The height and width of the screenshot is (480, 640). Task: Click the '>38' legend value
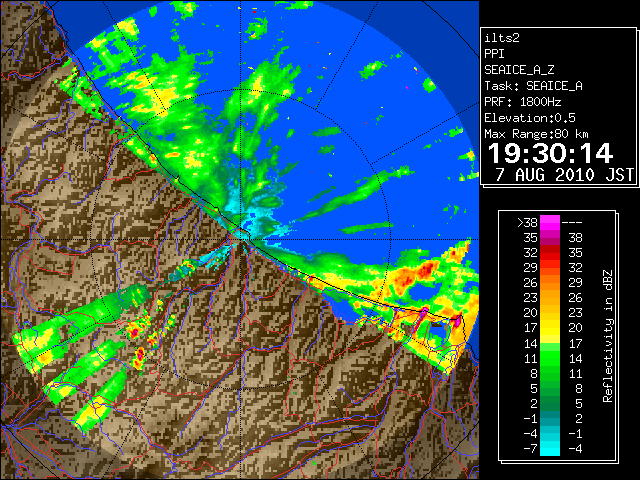click(x=527, y=222)
